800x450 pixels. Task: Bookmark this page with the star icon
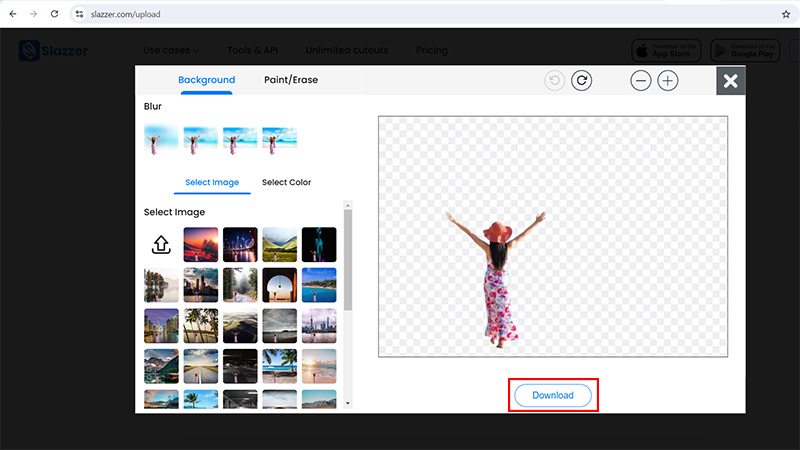pyautogui.click(x=786, y=14)
